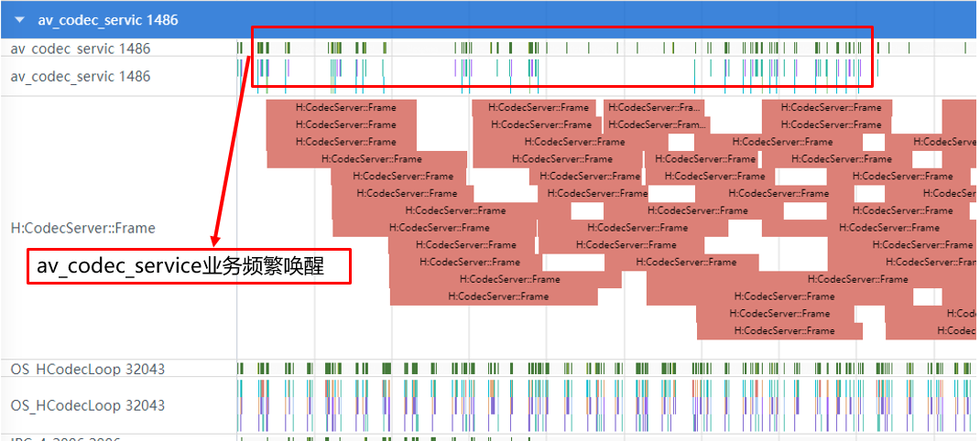Click the first green wakeup slice of av_codec_servic
The height and width of the screenshot is (441, 980).
239,48
